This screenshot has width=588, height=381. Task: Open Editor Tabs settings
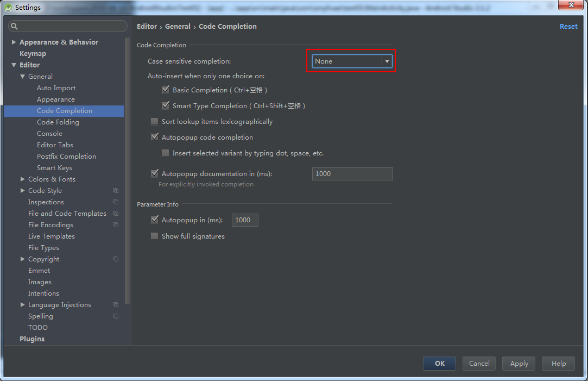[x=55, y=145]
